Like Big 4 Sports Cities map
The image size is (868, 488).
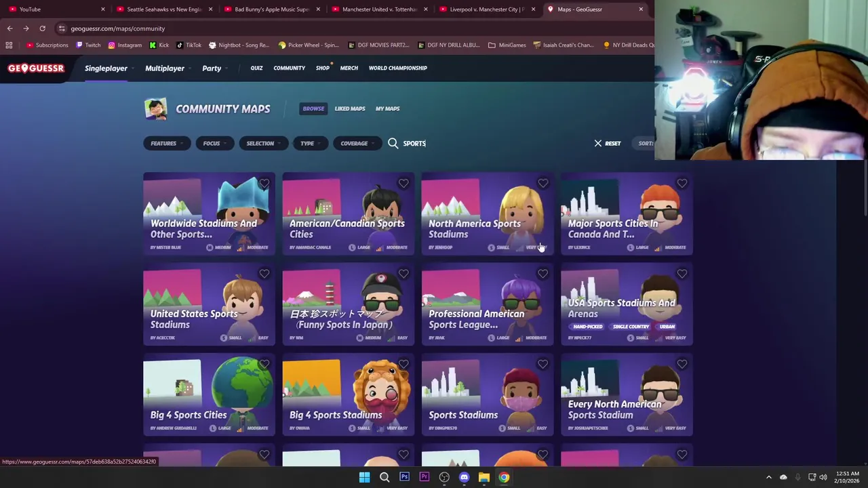[264, 364]
